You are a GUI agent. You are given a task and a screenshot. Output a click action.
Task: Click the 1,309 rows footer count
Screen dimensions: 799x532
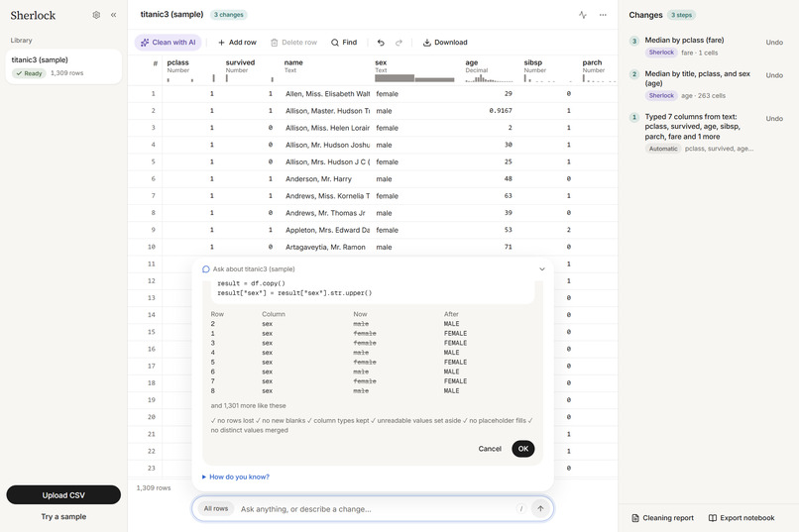click(154, 487)
